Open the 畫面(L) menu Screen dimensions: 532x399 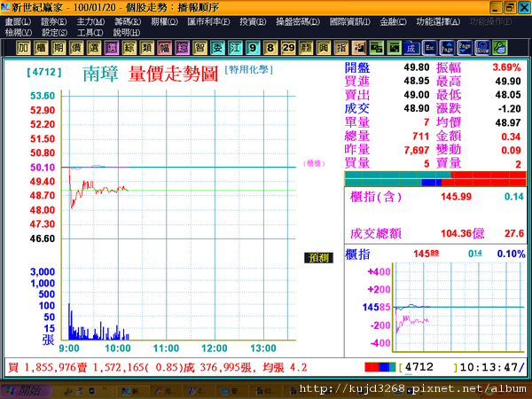[x=18, y=21]
